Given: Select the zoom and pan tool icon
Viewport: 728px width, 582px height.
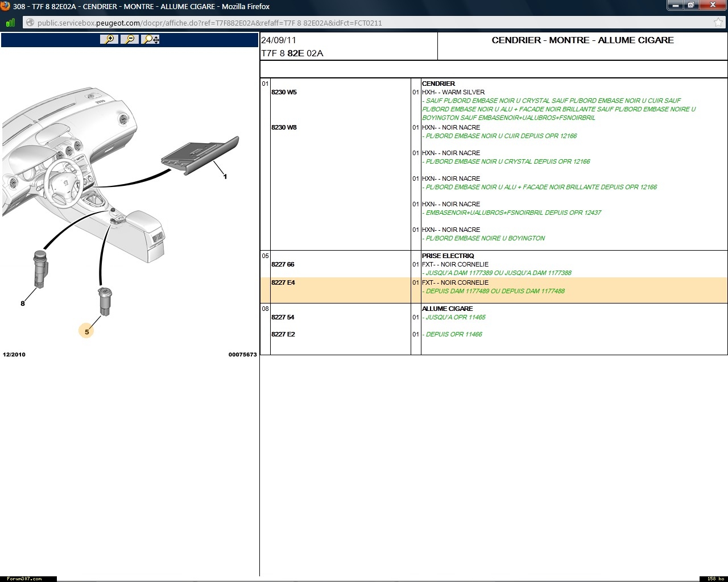Looking at the screenshot, I should (x=151, y=39).
